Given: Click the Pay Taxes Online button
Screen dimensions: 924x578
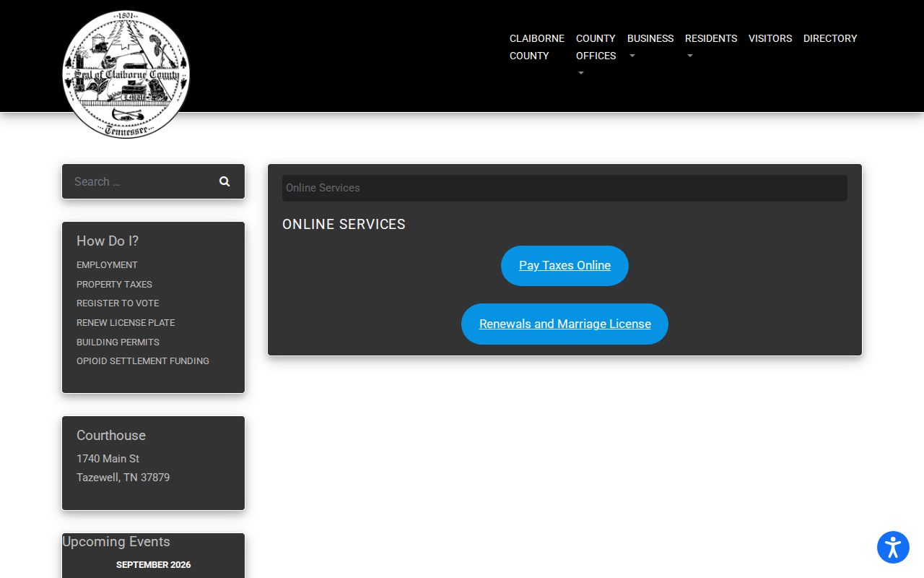Looking at the screenshot, I should [x=565, y=266].
